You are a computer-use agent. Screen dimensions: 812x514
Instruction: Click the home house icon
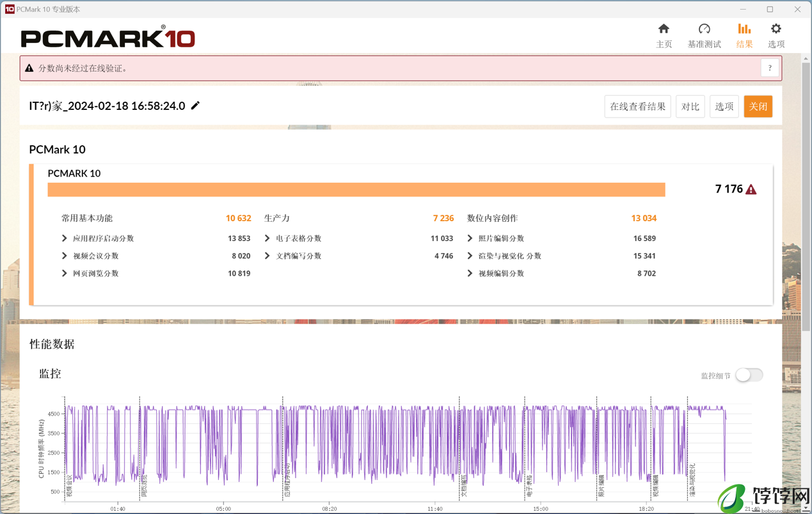(664, 29)
